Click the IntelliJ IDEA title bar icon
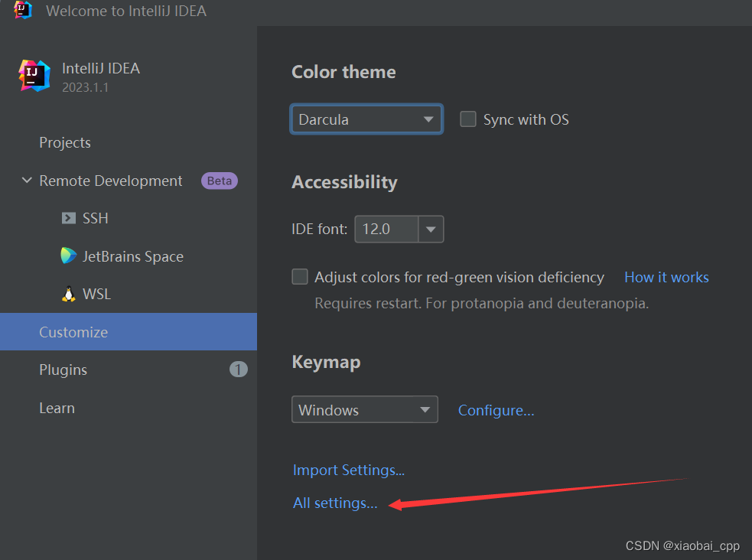 tap(22, 10)
